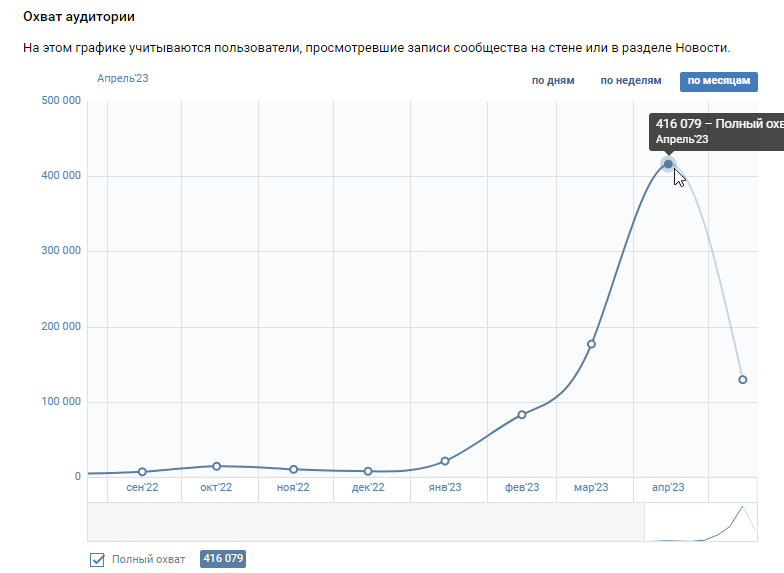Click the сен'22 data point on the line
This screenshot has width=784, height=573.
(142, 472)
